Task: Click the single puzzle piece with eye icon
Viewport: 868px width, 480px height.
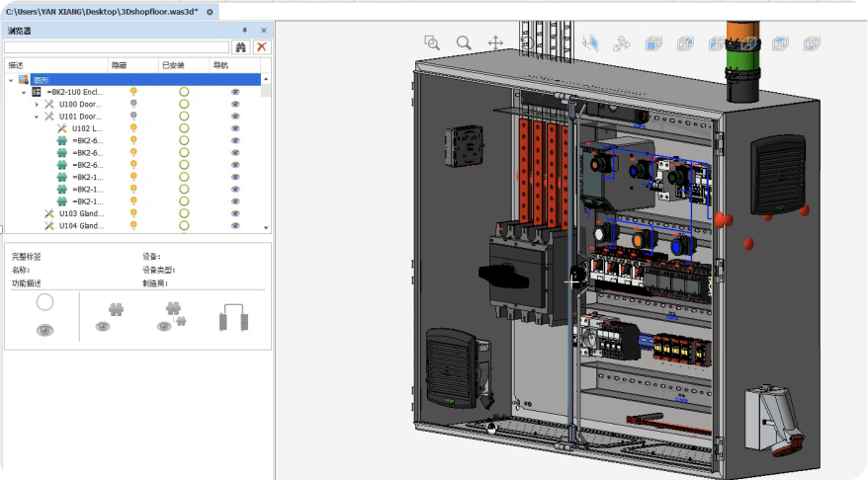Action: click(110, 317)
